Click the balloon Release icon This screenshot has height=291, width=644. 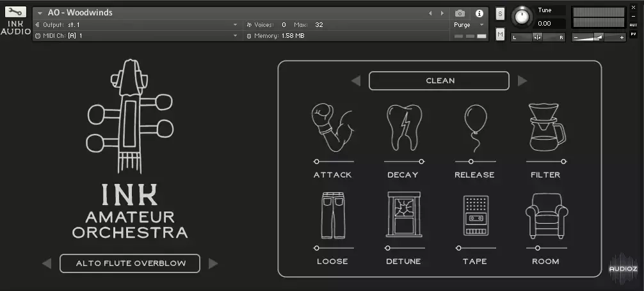475,123
